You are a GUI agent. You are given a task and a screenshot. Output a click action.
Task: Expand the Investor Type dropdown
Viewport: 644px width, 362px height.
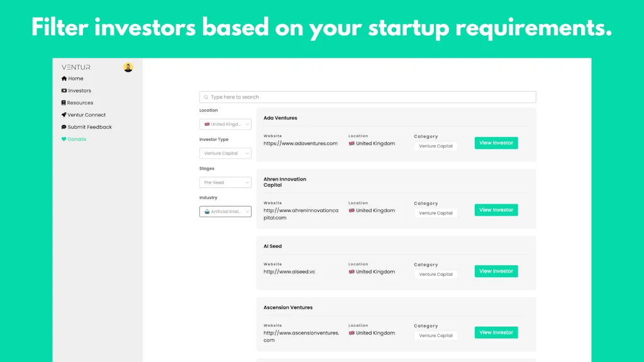click(x=225, y=153)
